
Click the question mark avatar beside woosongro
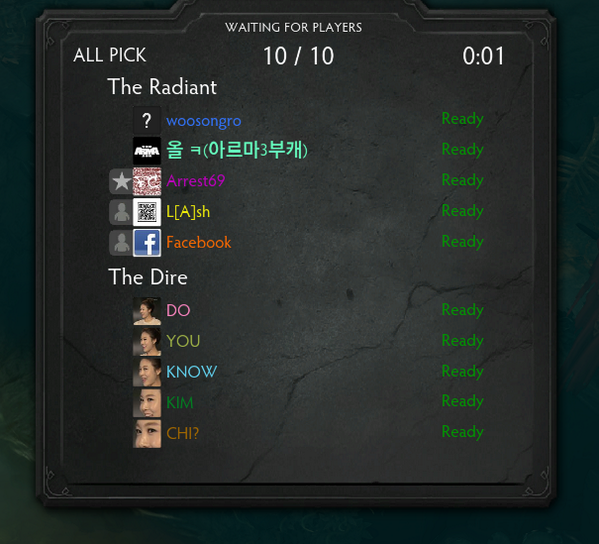point(147,120)
